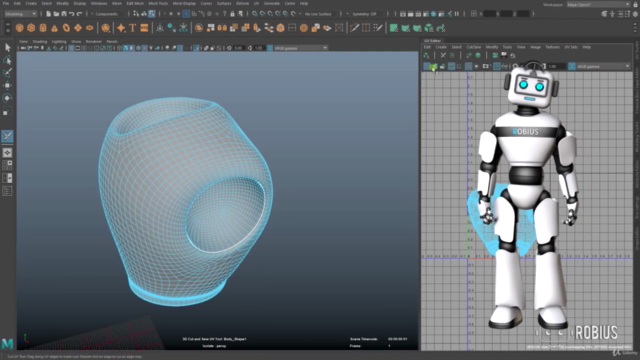Open the main UV menu
Image resolution: width=640 pixels, height=360 pixels.
(256, 3)
